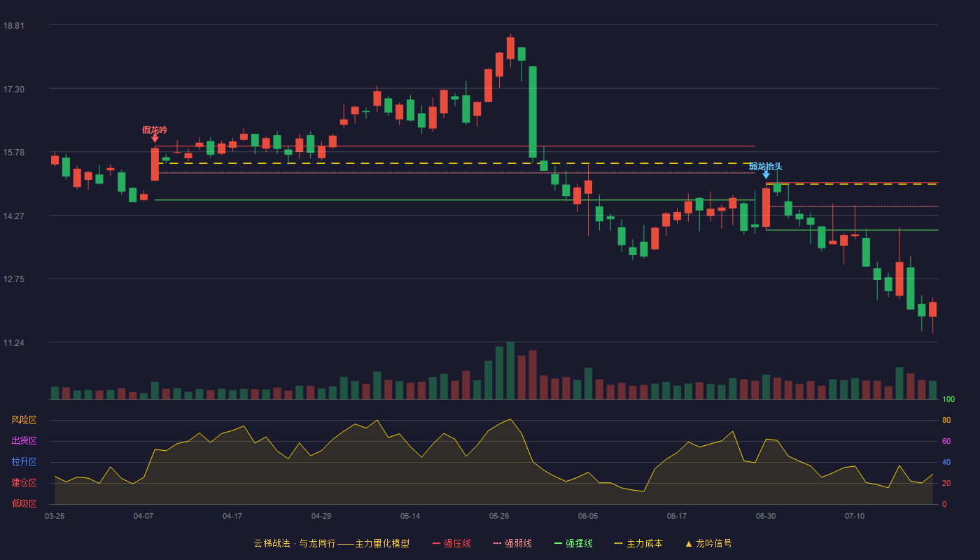Click the 18.81 price axis label
Viewport: 980px width, 560px height.
click(x=13, y=26)
